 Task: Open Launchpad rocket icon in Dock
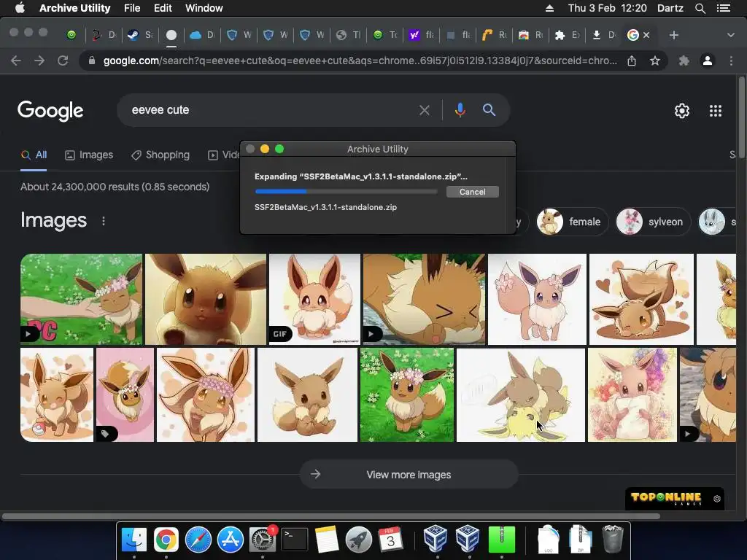(359, 540)
